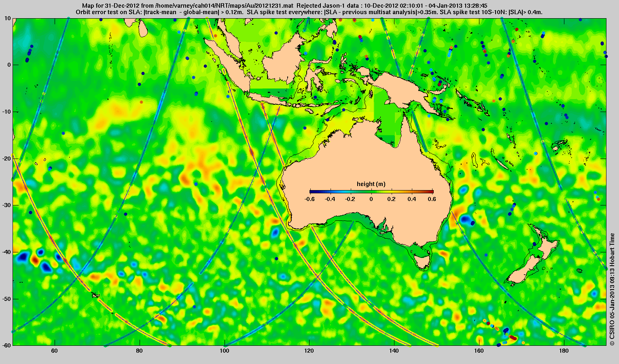This screenshot has width=619, height=364.
Task: Click latitude axis label 10
Action: click(8, 18)
